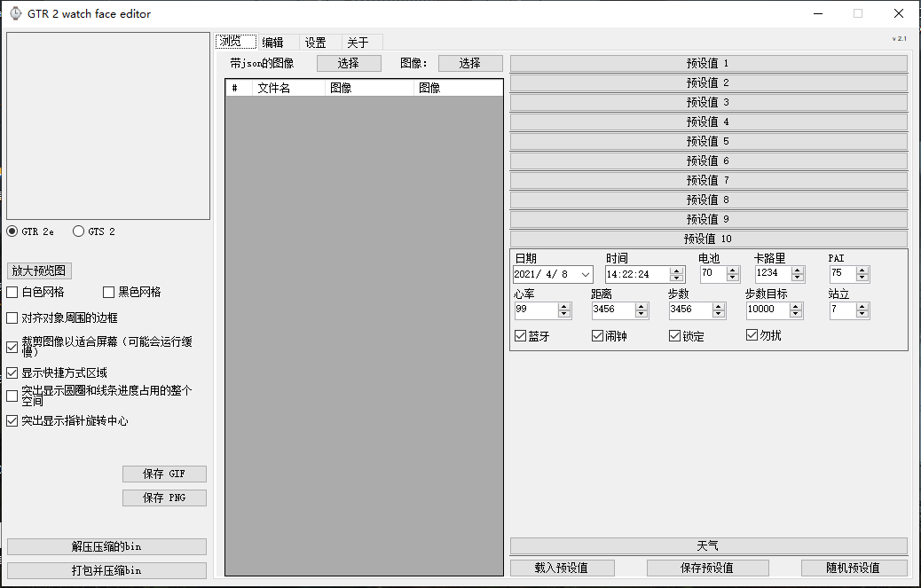Click the 保存 GIF button

(164, 474)
